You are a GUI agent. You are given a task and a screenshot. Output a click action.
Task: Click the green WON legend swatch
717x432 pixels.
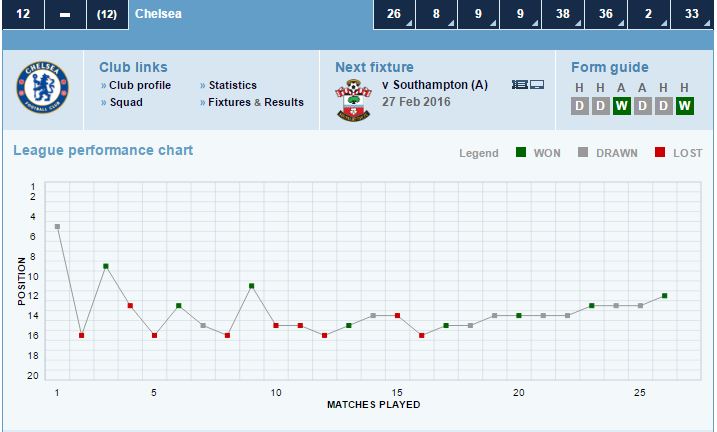pyautogui.click(x=521, y=153)
